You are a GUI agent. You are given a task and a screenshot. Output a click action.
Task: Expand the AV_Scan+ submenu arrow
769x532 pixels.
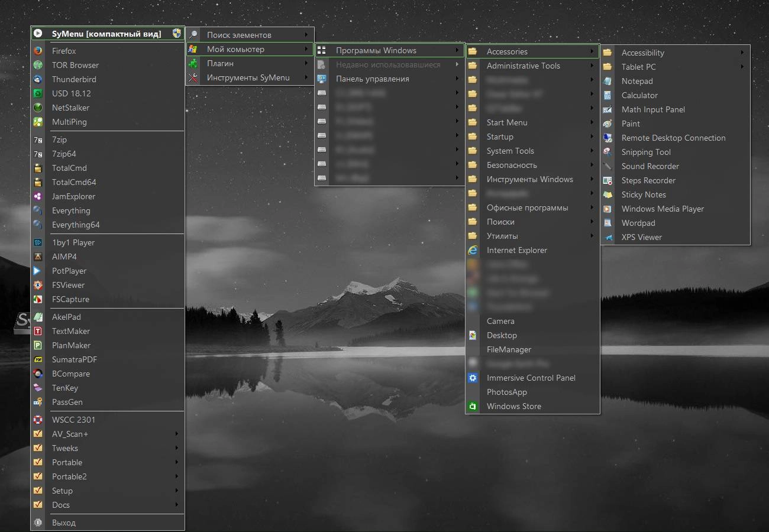(x=177, y=434)
